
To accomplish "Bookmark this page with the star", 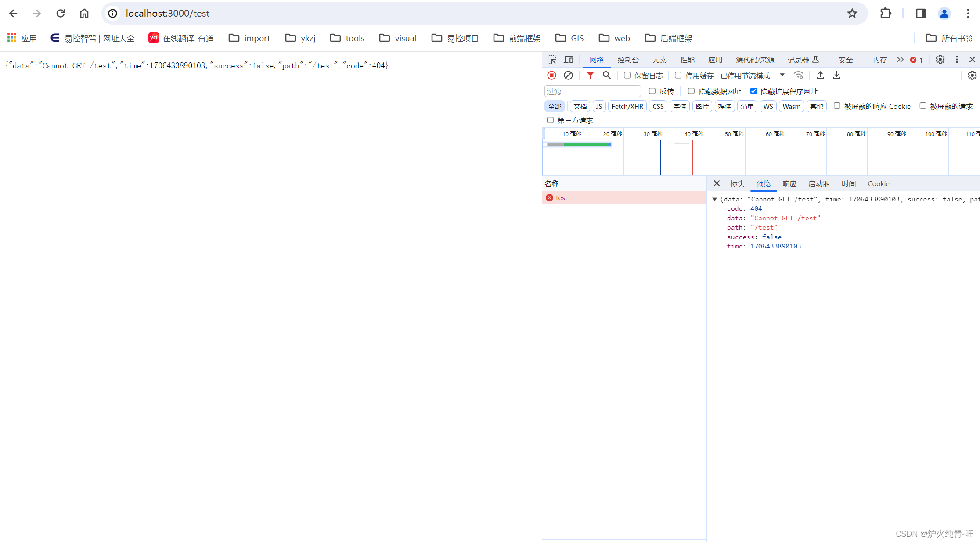I will pyautogui.click(x=852, y=14).
